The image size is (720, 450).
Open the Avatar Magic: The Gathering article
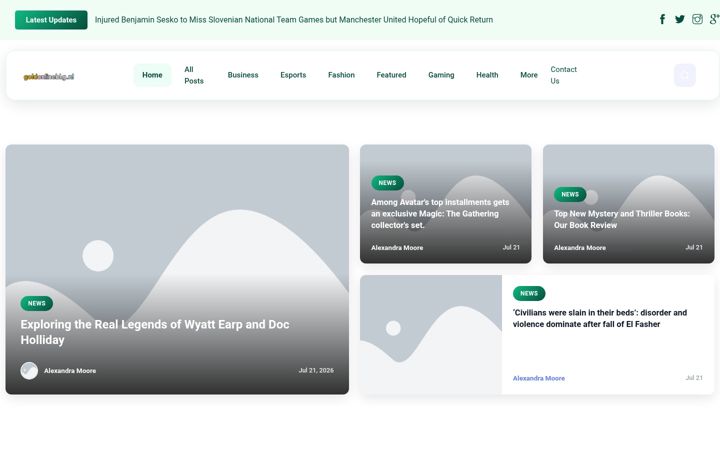point(440,214)
